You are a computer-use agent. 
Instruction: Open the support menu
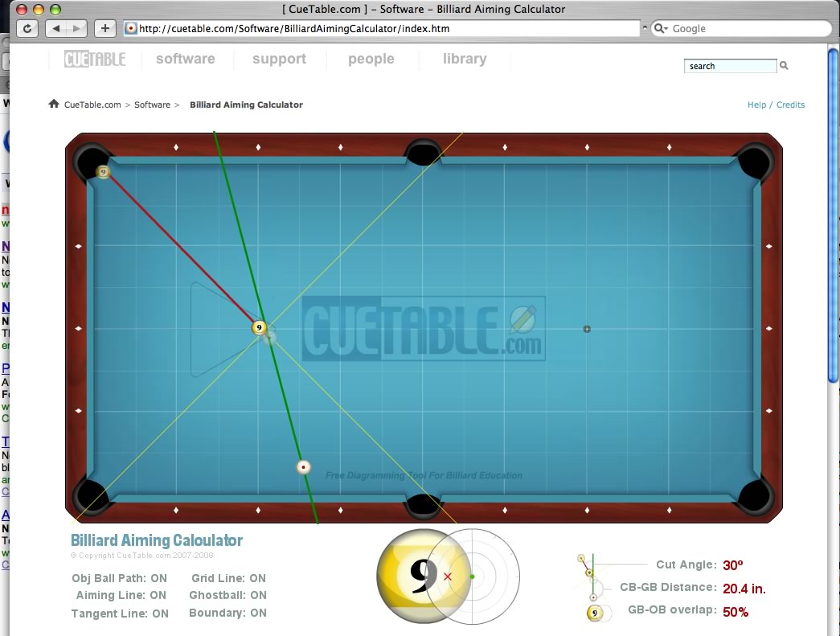(x=279, y=59)
